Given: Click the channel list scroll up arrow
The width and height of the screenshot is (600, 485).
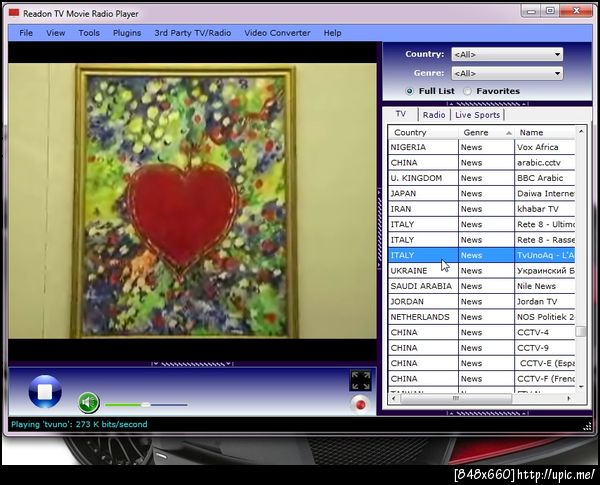Looking at the screenshot, I should pyautogui.click(x=581, y=131).
